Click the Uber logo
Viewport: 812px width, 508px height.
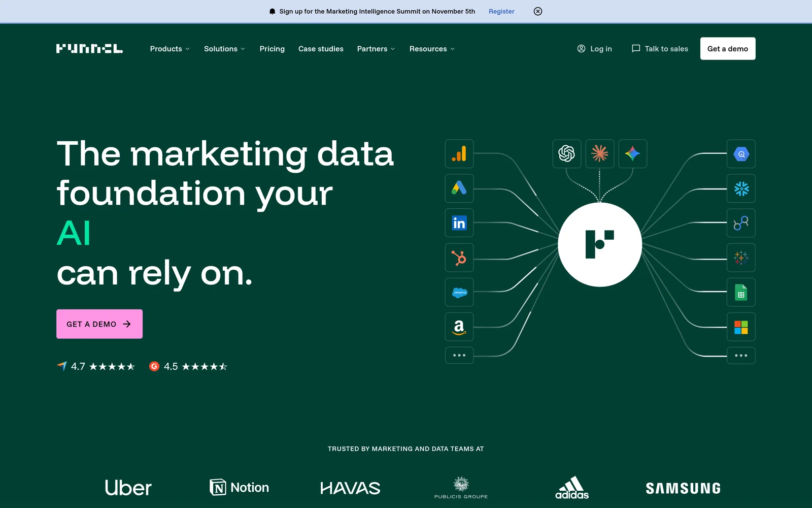click(x=128, y=488)
